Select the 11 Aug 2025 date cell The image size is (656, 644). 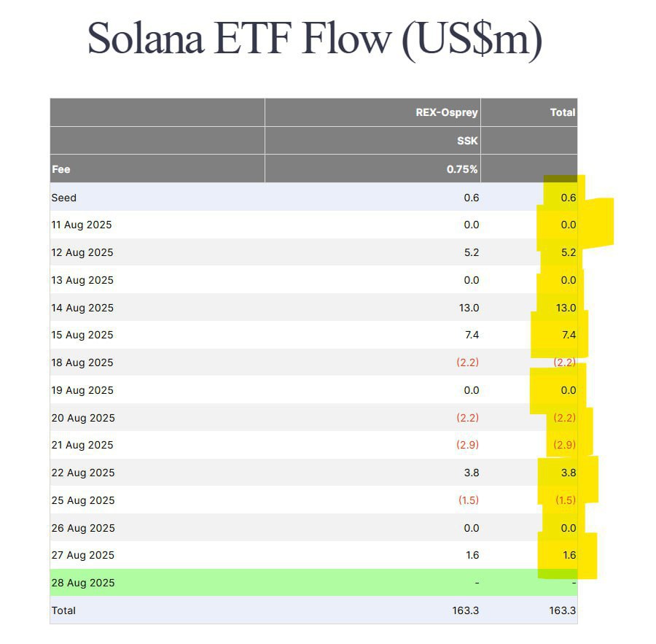[82, 225]
